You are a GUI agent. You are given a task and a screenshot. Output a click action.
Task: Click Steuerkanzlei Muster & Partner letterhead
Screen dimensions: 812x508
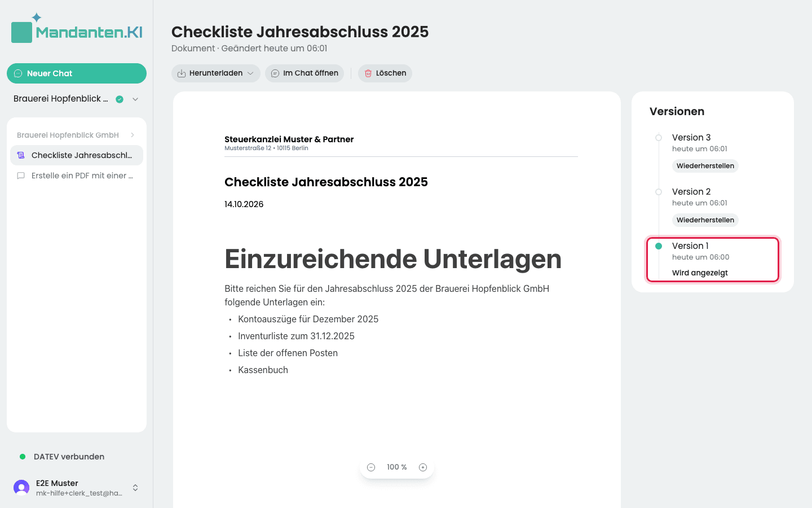pos(289,139)
